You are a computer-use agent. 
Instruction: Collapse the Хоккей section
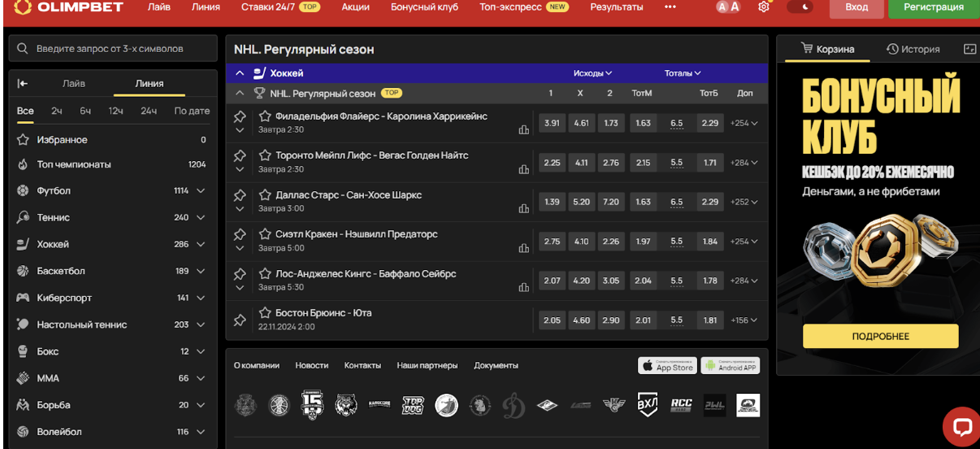point(240,73)
